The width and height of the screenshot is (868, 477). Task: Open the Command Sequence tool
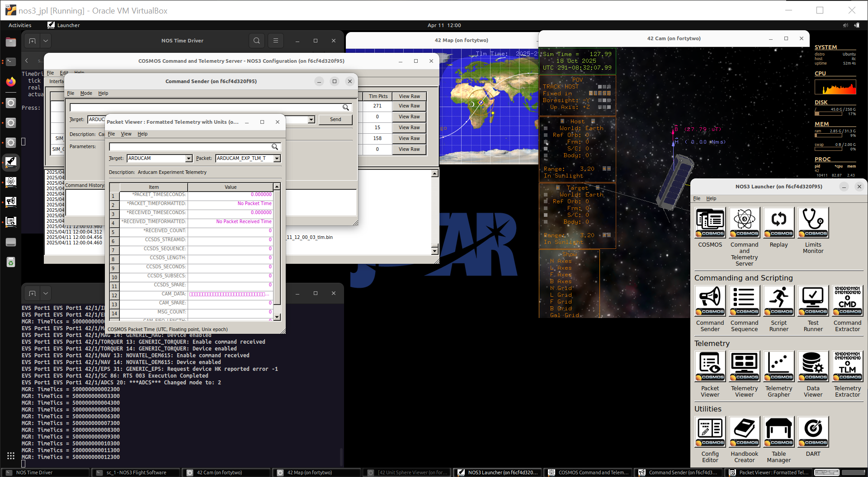pos(745,301)
